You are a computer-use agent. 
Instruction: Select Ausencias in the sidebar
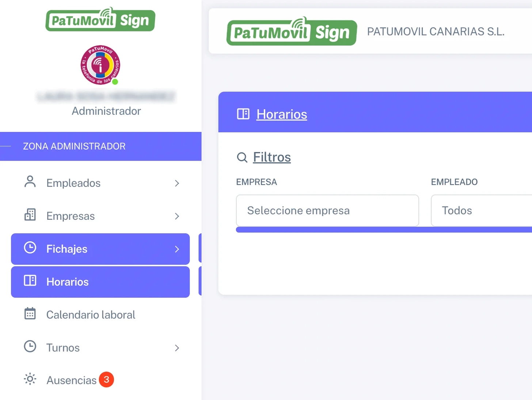(x=72, y=380)
